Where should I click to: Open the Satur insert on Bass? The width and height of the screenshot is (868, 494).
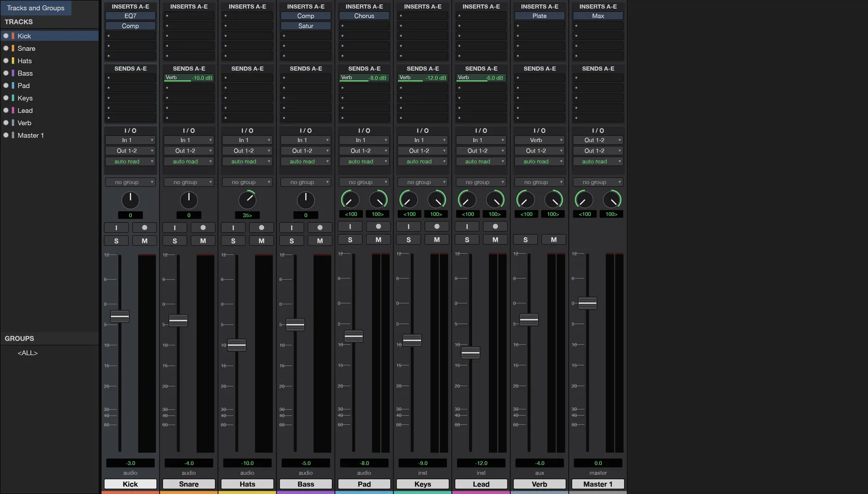coord(306,26)
